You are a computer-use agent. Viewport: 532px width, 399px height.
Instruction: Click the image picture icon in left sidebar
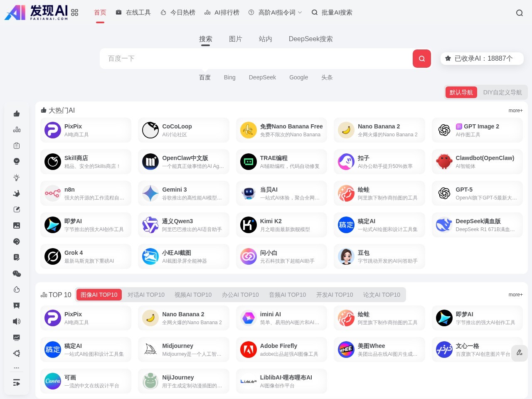coord(17,225)
